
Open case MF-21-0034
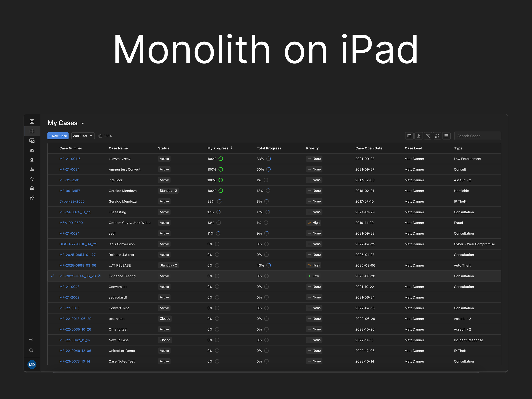69,169
